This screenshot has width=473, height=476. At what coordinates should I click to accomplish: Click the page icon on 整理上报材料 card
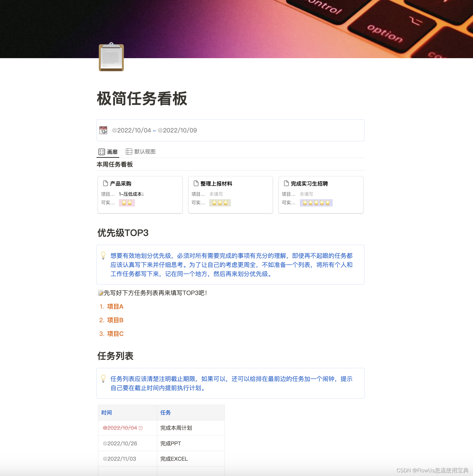(196, 184)
